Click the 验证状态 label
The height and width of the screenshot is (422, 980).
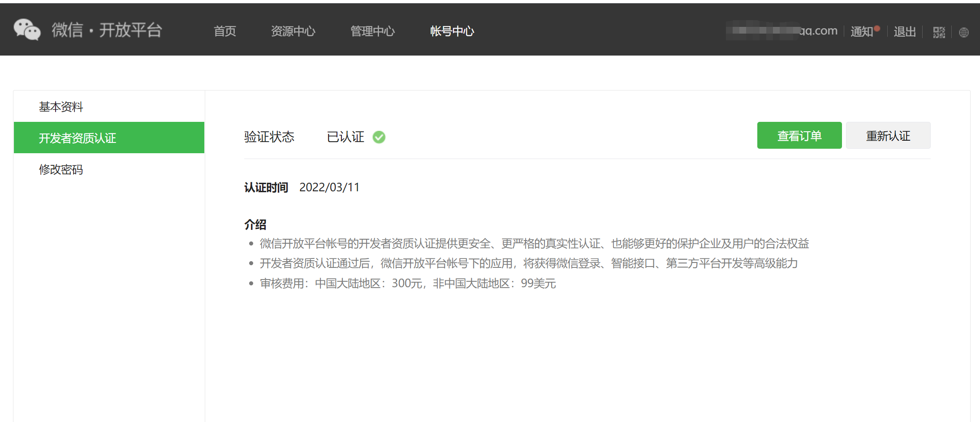pyautogui.click(x=269, y=137)
